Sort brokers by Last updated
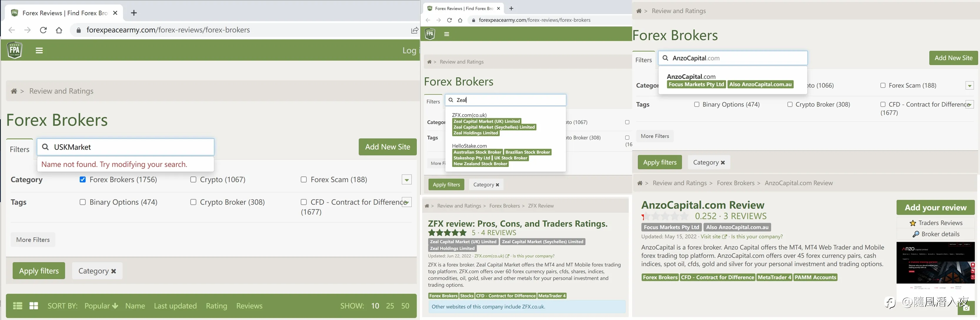The height and width of the screenshot is (320, 980). 175,306
